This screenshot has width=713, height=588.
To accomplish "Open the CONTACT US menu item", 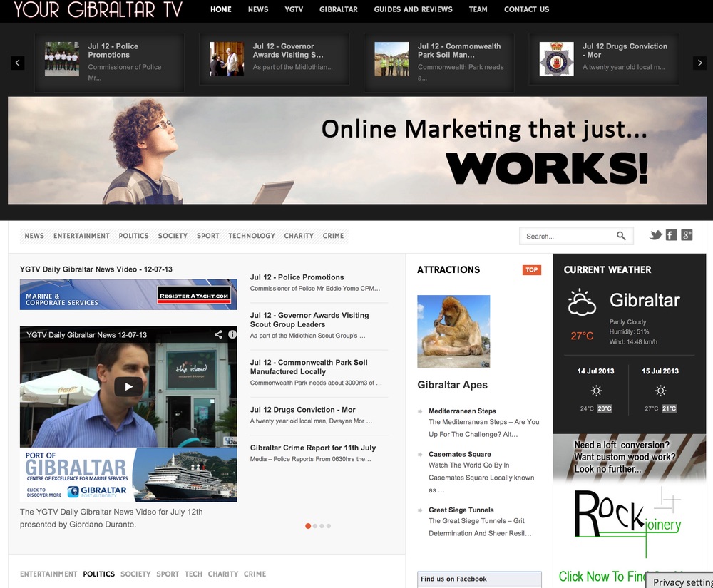I will (x=527, y=9).
